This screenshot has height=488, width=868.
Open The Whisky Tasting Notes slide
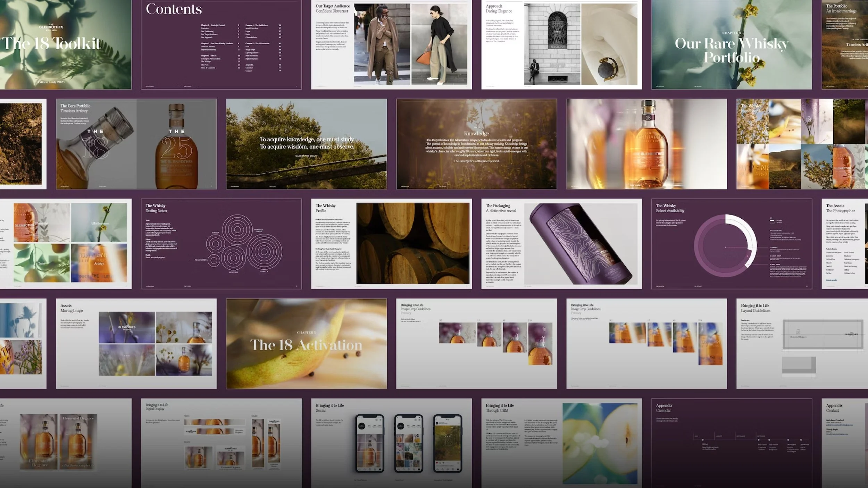pyautogui.click(x=221, y=244)
